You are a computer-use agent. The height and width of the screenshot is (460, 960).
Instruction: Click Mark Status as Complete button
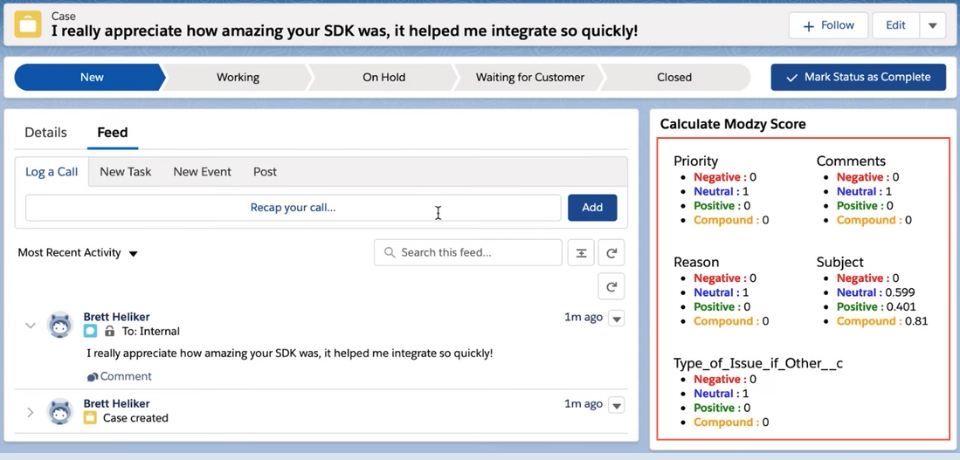pyautogui.click(x=858, y=77)
